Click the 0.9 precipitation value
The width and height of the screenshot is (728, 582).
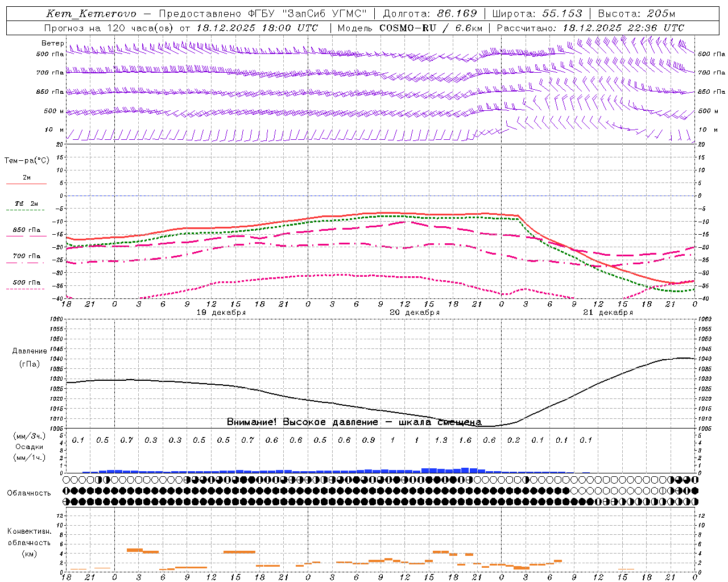[369, 440]
